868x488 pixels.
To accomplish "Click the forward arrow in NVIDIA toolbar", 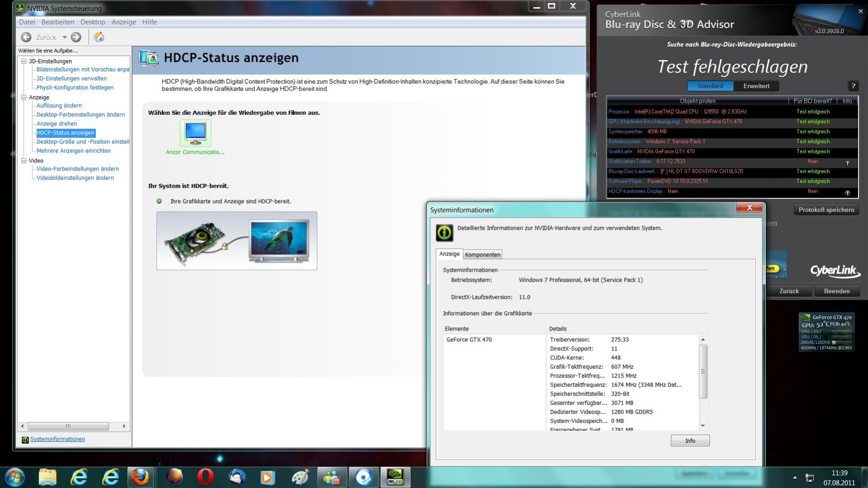I will [x=76, y=37].
